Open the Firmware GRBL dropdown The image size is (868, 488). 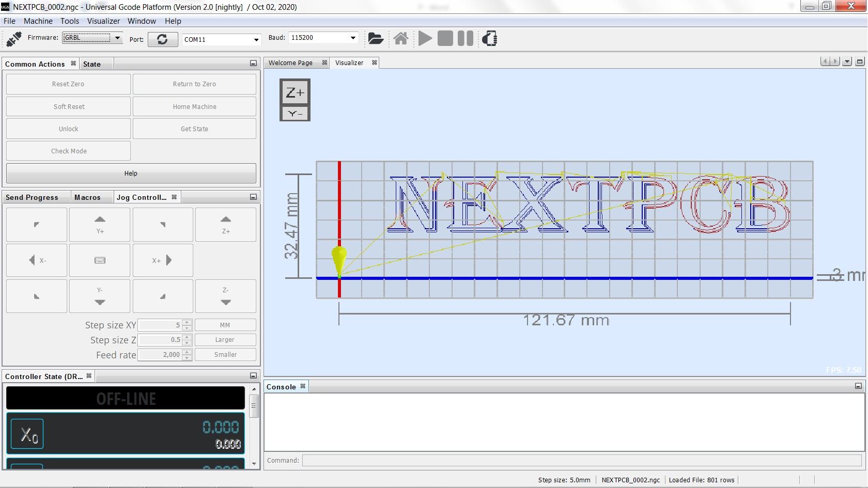click(x=117, y=38)
